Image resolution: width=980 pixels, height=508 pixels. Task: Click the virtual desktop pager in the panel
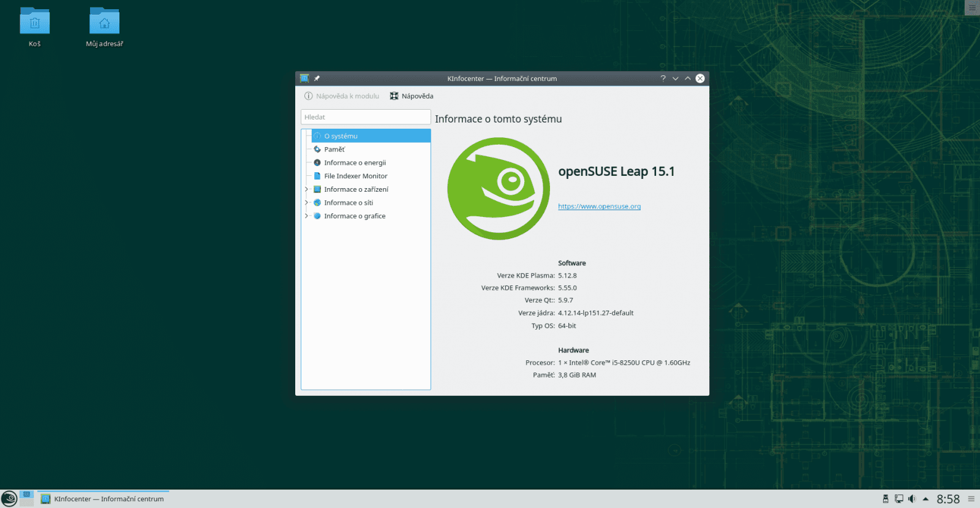pyautogui.click(x=26, y=498)
